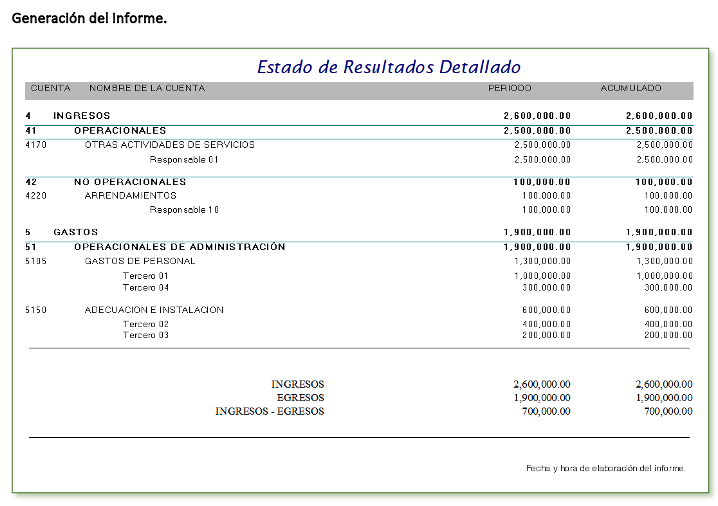Select Periodo value for Responsable 01
Screen dimensions: 718x506
[543, 160]
